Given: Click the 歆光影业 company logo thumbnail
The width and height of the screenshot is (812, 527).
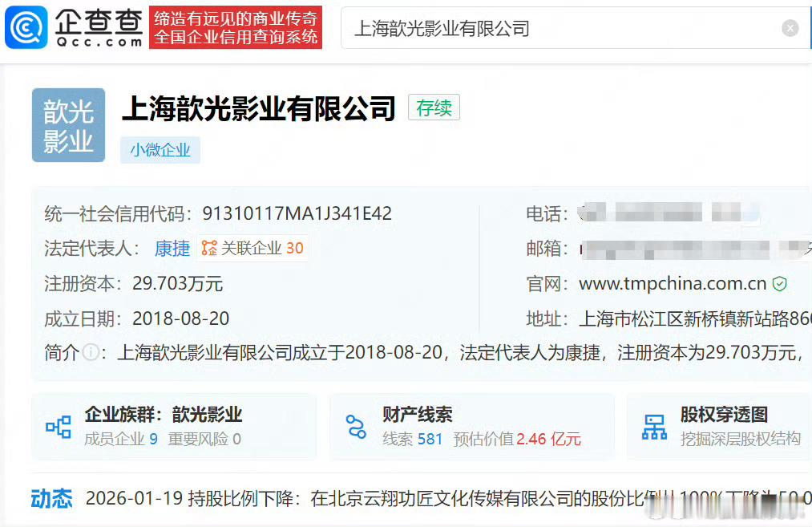Looking at the screenshot, I should [x=68, y=125].
